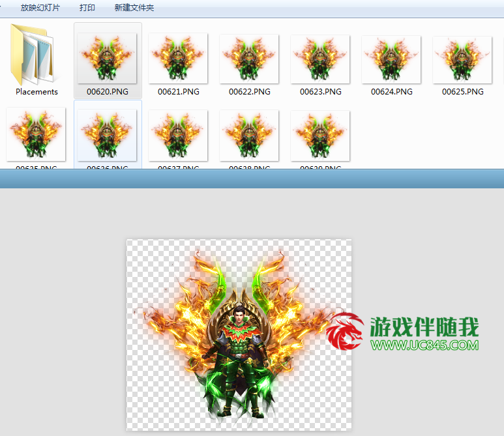Select the 00622.PNG thumbnail image
This screenshot has height=436, width=504.
(249, 59)
